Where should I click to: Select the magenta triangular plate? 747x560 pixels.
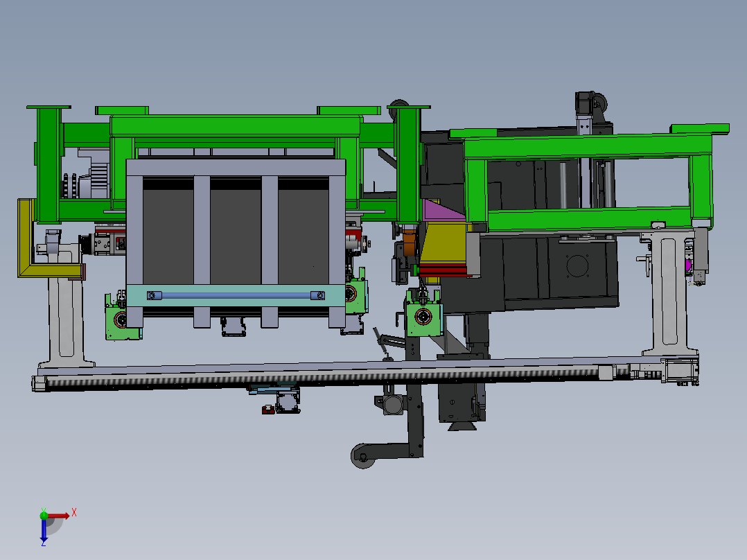point(439,212)
